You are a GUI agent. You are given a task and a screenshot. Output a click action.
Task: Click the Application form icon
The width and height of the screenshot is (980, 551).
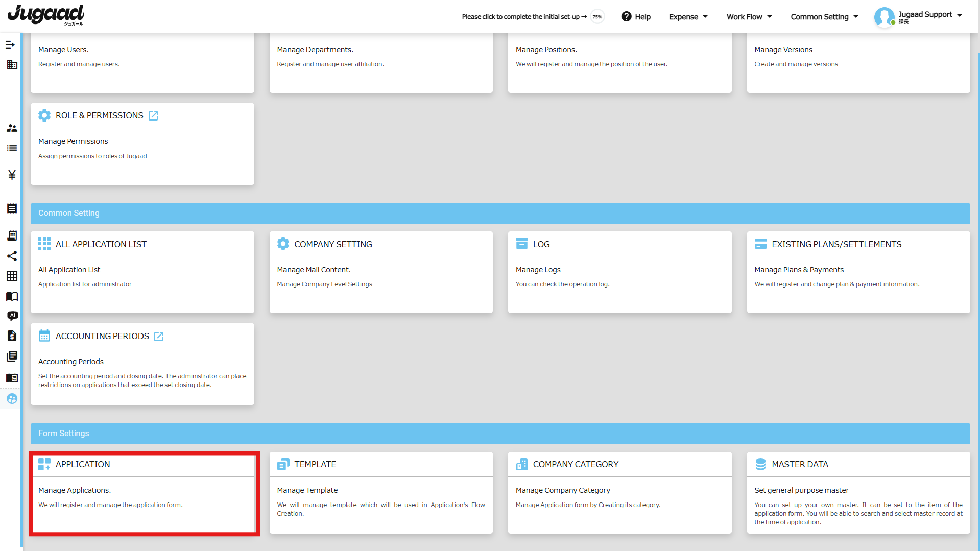point(44,464)
